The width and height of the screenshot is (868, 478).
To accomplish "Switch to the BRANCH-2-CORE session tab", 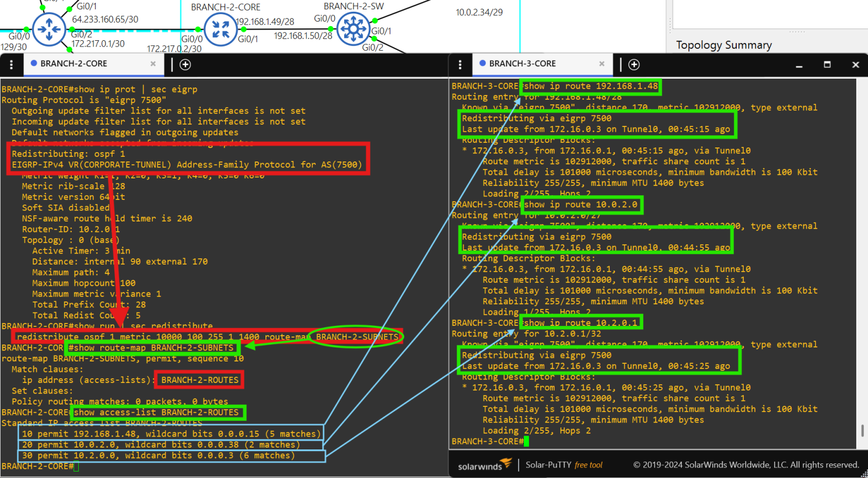I will tap(73, 64).
